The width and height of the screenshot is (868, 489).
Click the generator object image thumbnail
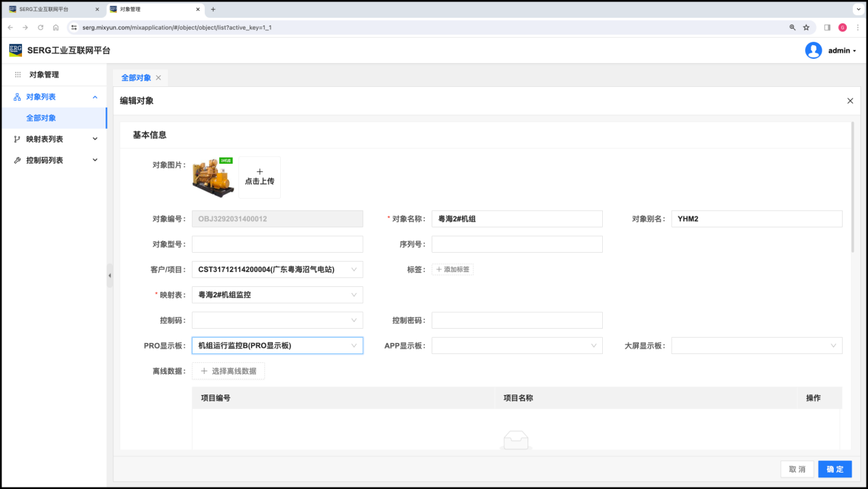[x=212, y=176]
